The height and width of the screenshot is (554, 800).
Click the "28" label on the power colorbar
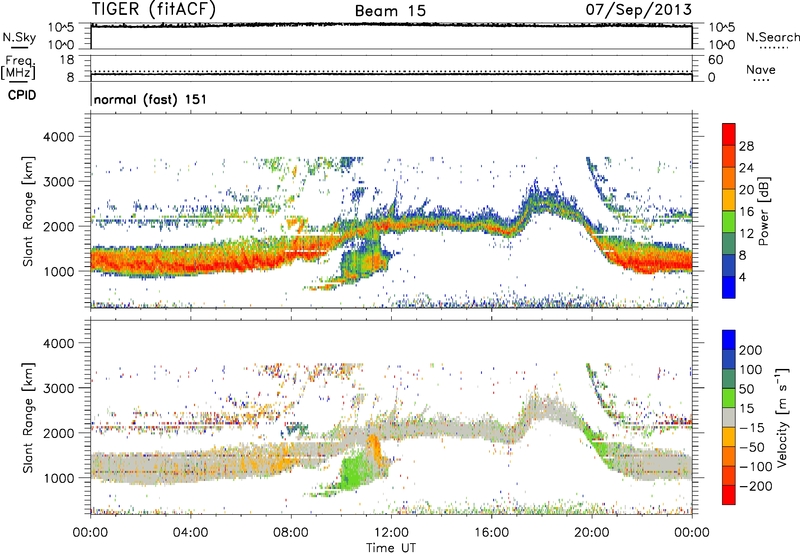pos(746,147)
